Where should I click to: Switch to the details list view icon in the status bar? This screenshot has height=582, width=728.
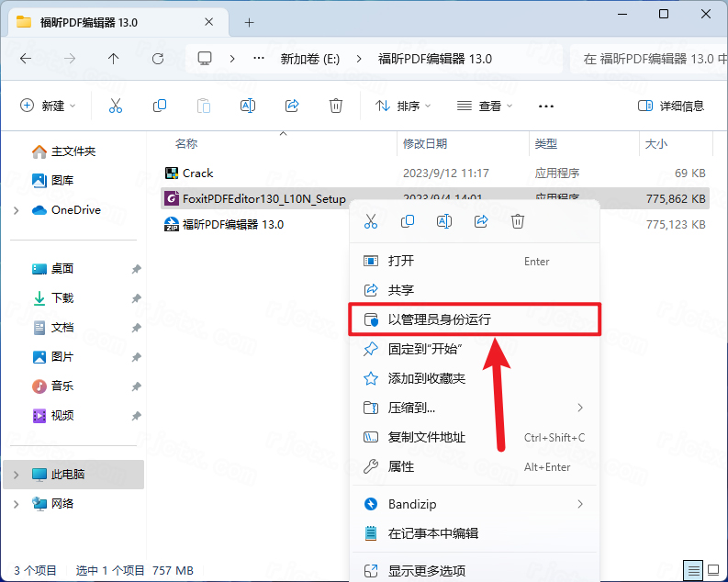[694, 570]
